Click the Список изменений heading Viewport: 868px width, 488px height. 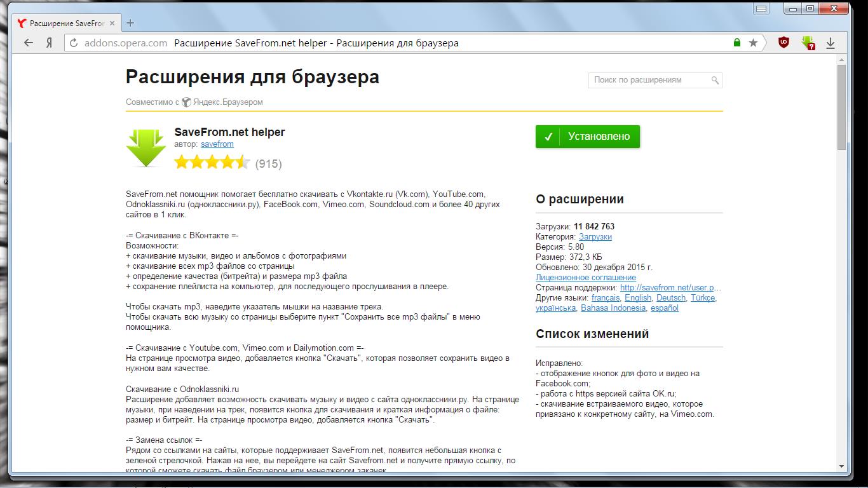coord(592,334)
